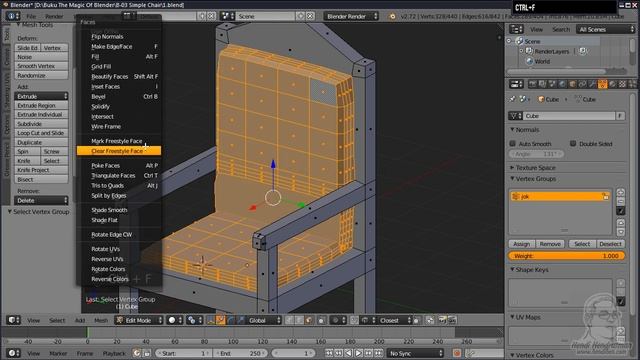
Task: Enable the Auto Smooth checkbox
Action: point(513,144)
